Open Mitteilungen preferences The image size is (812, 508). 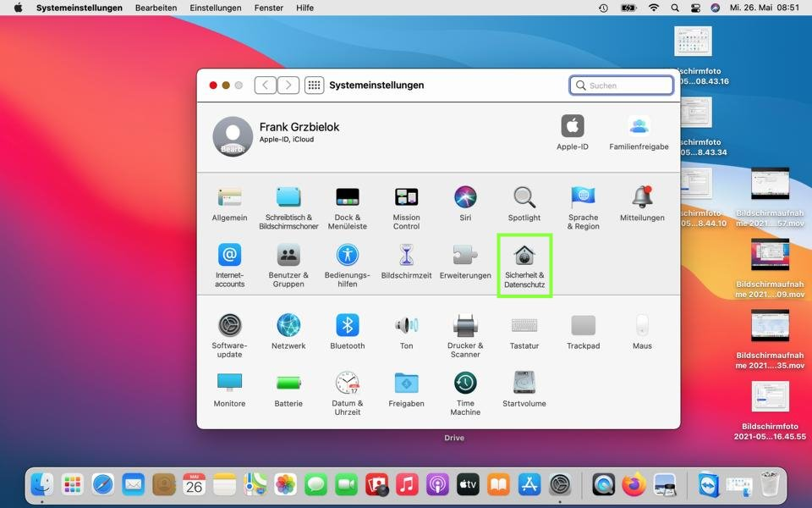point(642,204)
